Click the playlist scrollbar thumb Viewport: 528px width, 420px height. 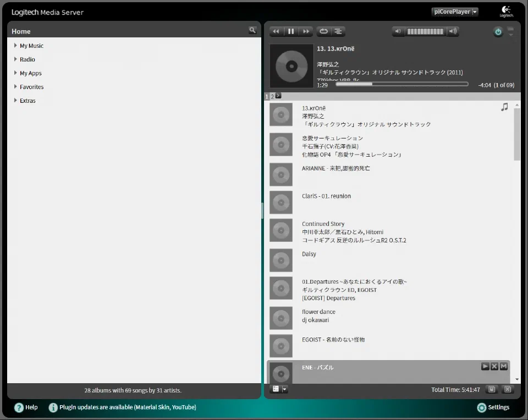(517, 134)
